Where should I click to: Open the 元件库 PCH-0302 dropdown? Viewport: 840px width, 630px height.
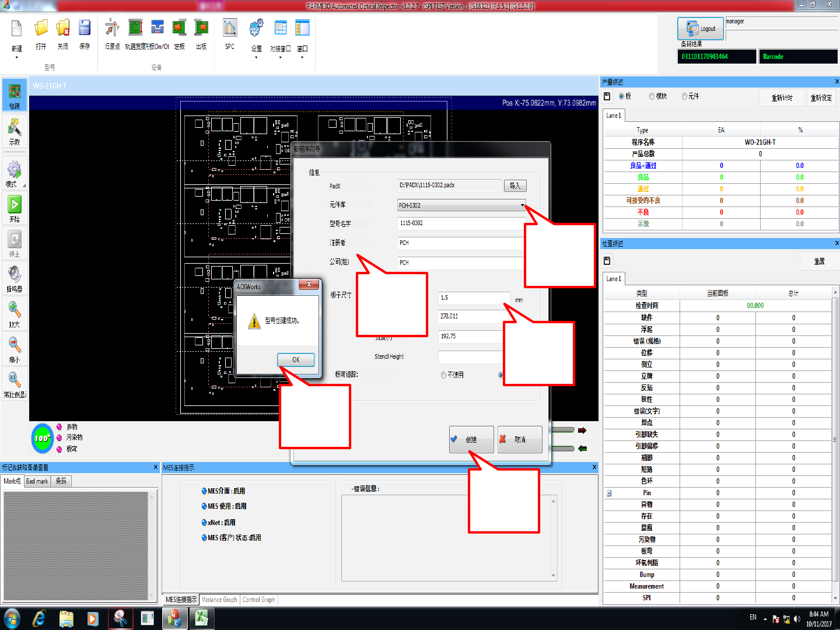[522, 205]
